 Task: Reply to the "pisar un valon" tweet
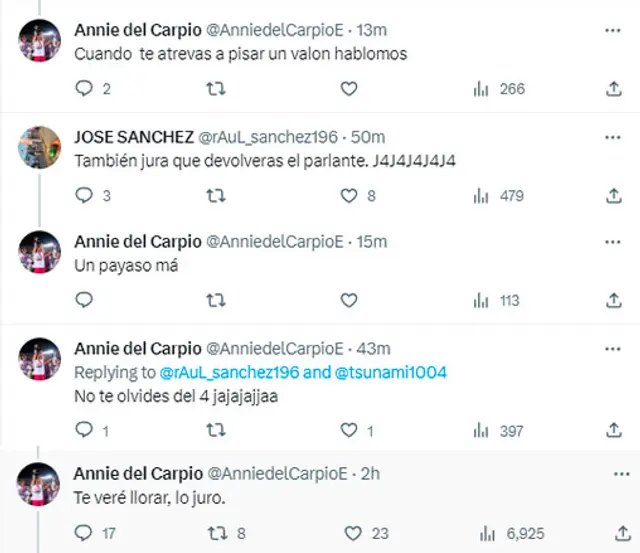coord(85,89)
